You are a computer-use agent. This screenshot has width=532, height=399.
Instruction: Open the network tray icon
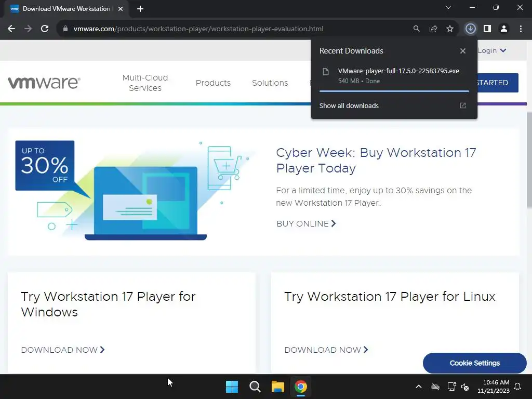coord(451,387)
